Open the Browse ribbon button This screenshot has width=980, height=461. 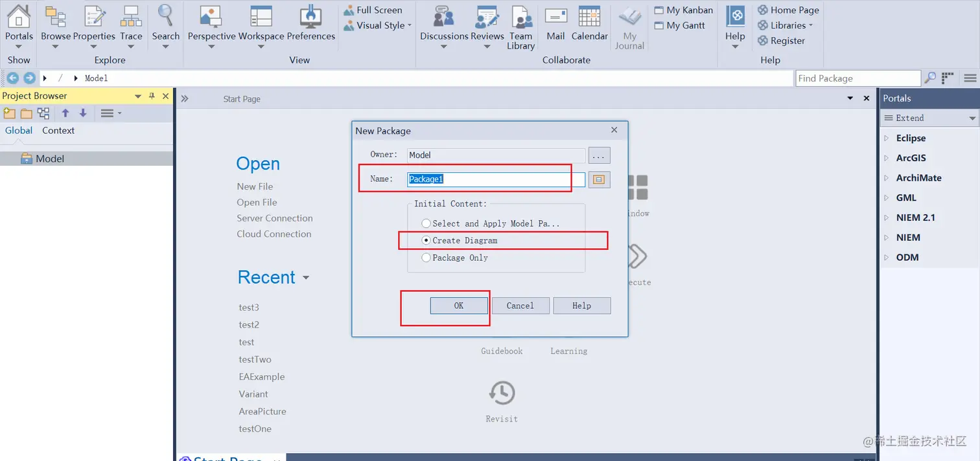pyautogui.click(x=56, y=26)
